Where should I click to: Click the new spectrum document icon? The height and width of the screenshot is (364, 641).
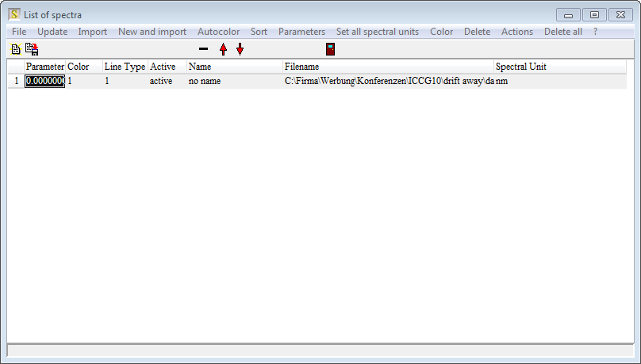coord(15,49)
